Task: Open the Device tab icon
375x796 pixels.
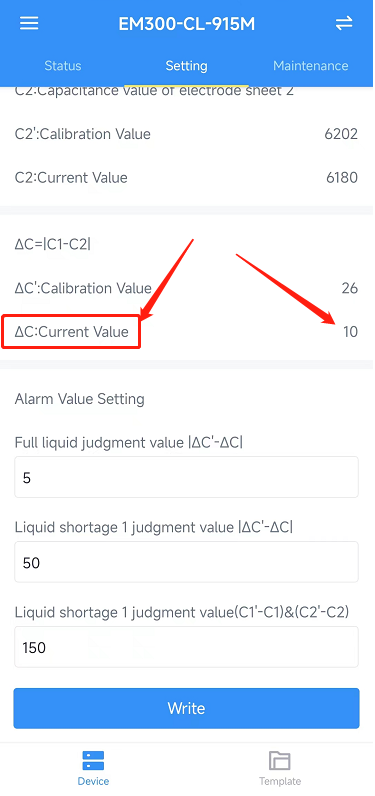Action: tap(93, 761)
